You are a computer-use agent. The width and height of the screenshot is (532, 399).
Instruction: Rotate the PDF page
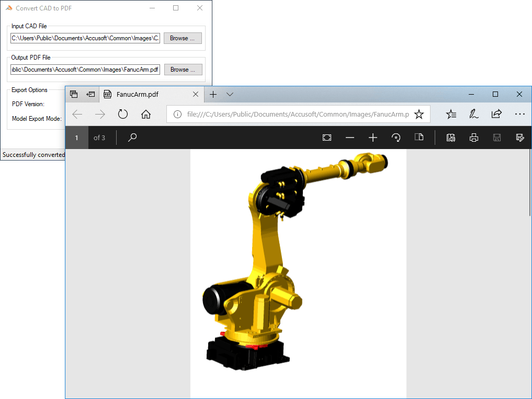tap(396, 138)
